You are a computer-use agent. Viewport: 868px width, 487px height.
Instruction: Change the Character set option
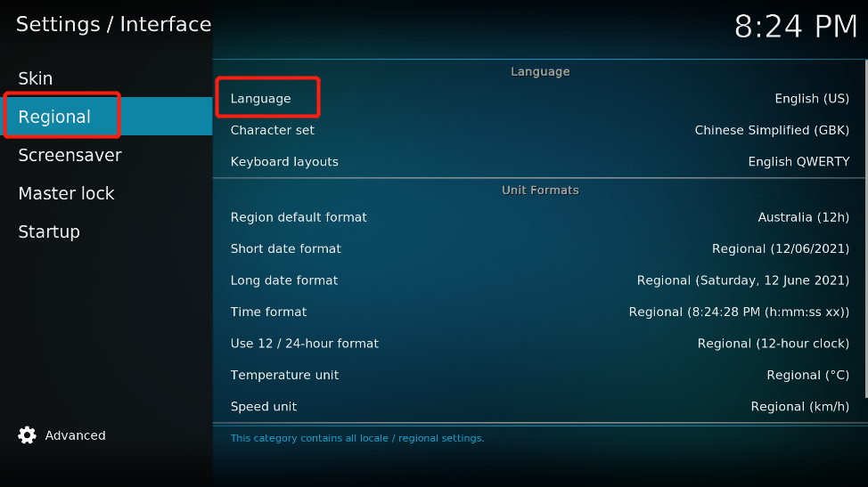[539, 130]
